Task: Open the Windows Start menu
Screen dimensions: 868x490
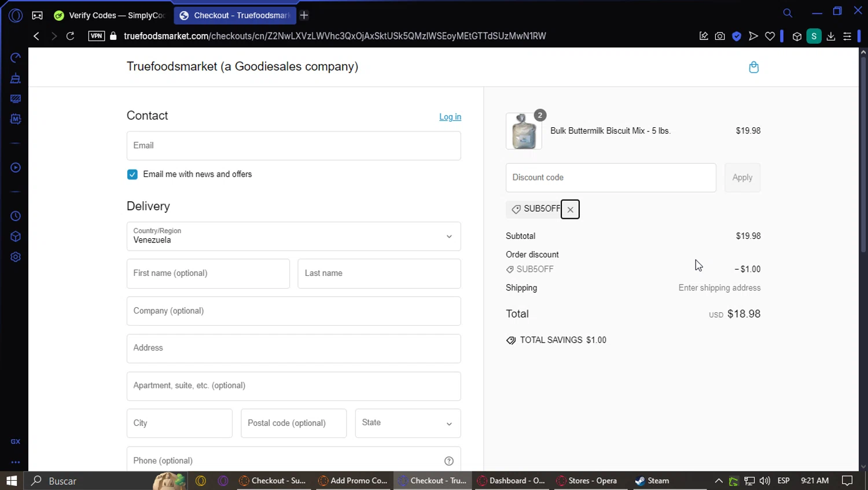Action: [12, 481]
